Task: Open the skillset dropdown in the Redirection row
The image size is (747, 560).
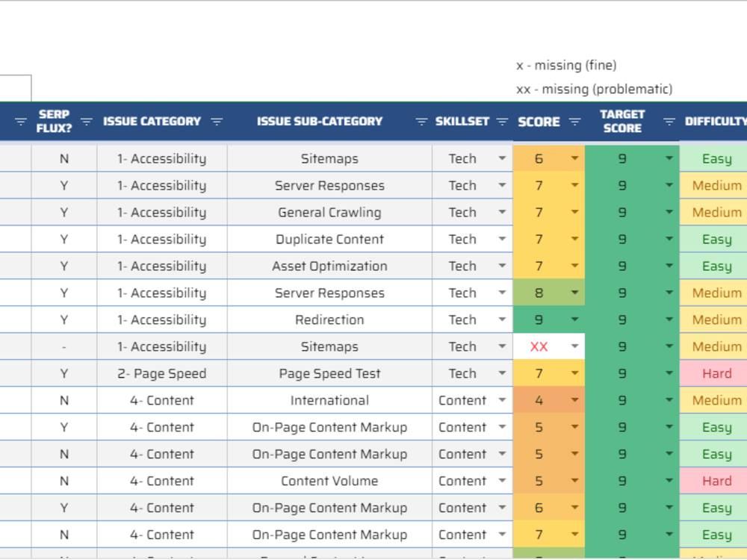Action: tap(502, 320)
